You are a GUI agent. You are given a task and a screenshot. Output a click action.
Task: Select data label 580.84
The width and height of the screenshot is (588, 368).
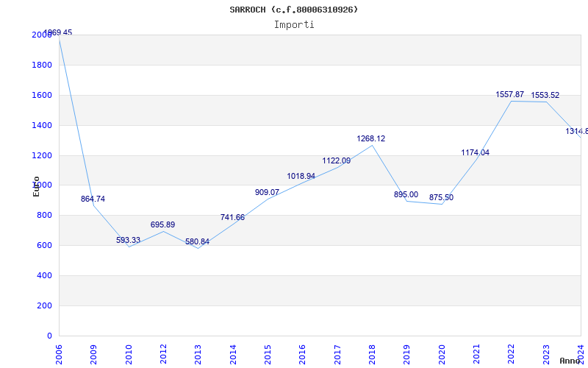tap(197, 242)
